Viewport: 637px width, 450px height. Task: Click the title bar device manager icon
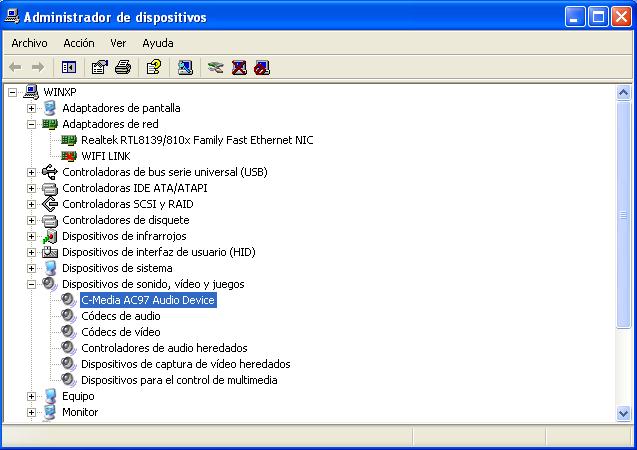click(12, 16)
